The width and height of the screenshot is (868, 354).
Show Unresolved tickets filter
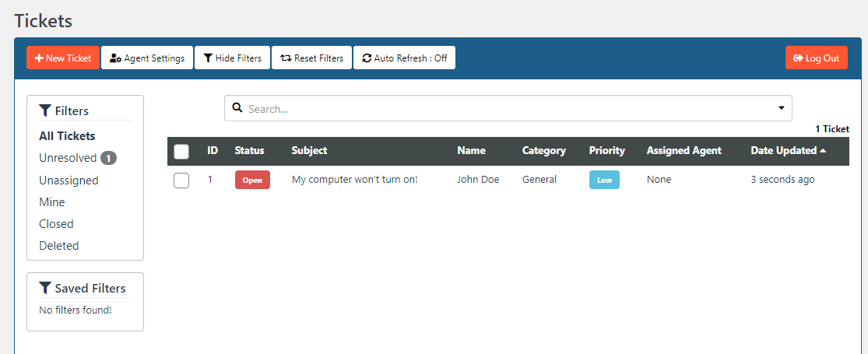[x=68, y=158]
